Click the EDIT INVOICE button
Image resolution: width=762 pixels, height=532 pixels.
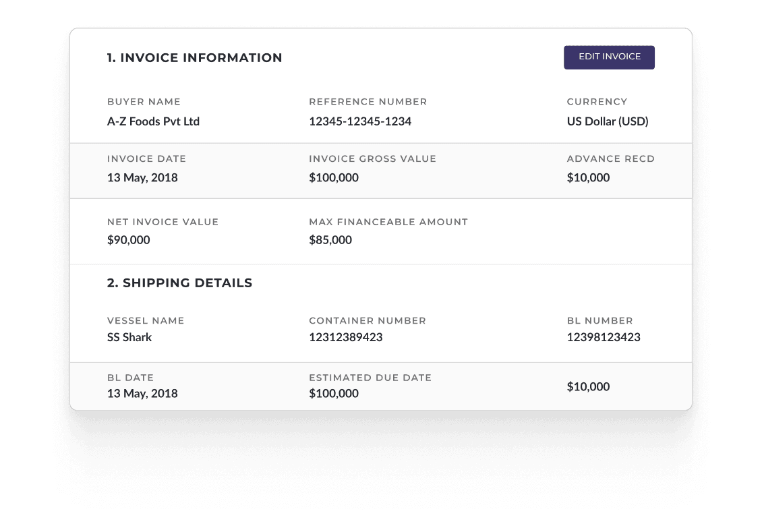[x=608, y=57]
